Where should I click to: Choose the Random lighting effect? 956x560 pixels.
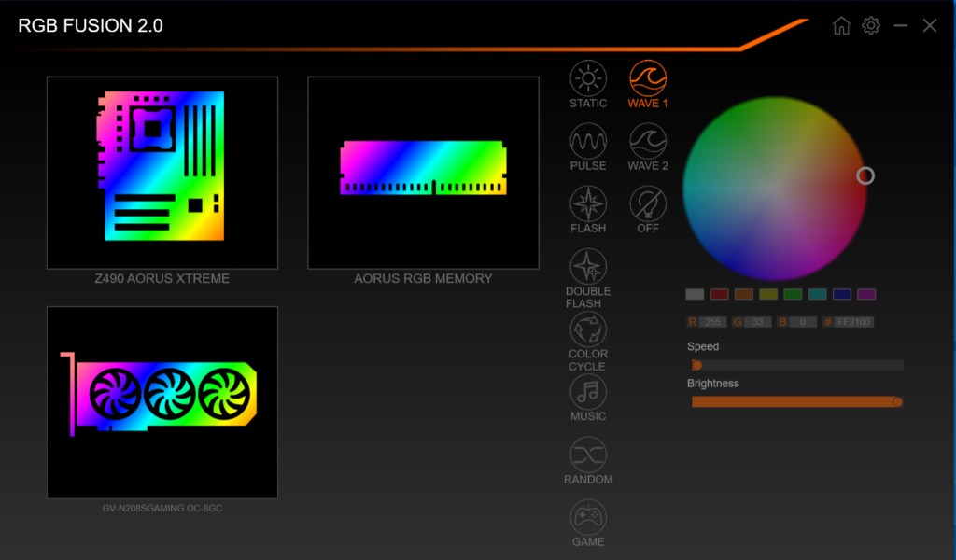(588, 455)
